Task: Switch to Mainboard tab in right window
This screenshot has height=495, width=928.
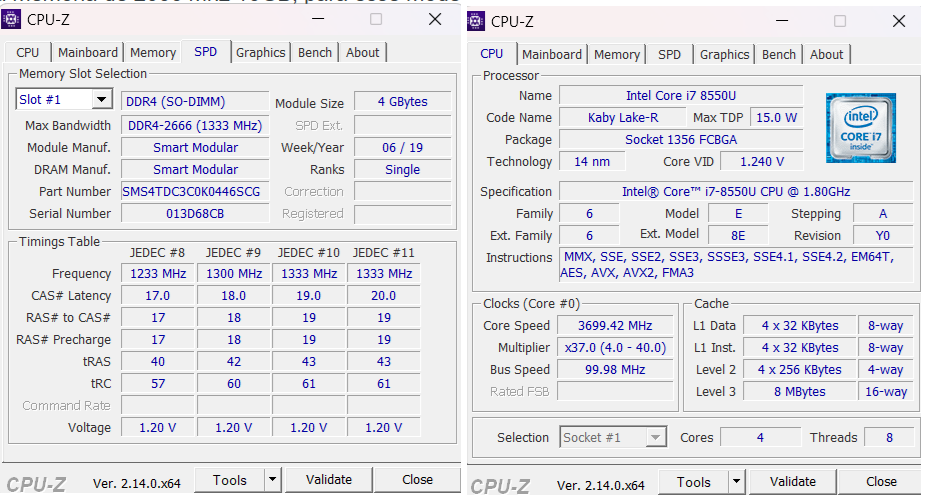Action: pyautogui.click(x=552, y=54)
